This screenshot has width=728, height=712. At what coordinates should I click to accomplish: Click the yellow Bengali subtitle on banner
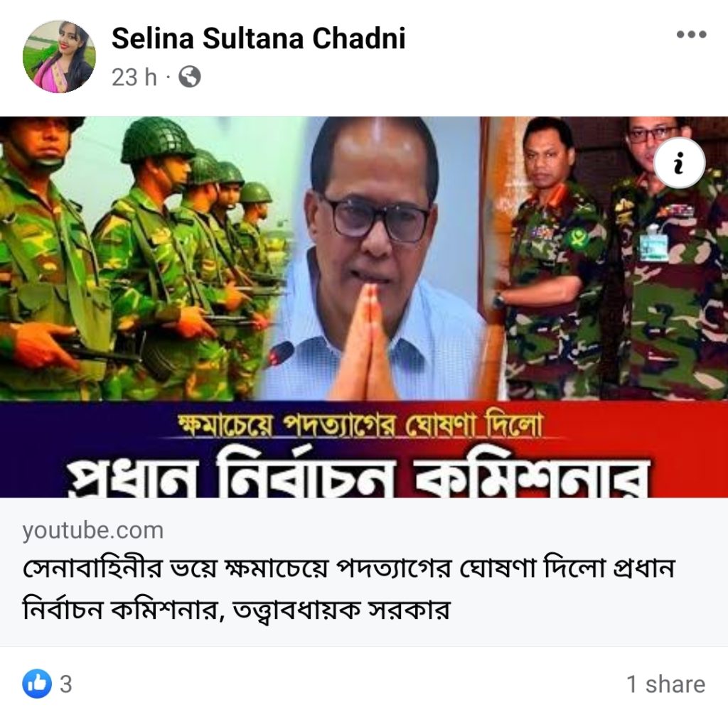(x=360, y=425)
